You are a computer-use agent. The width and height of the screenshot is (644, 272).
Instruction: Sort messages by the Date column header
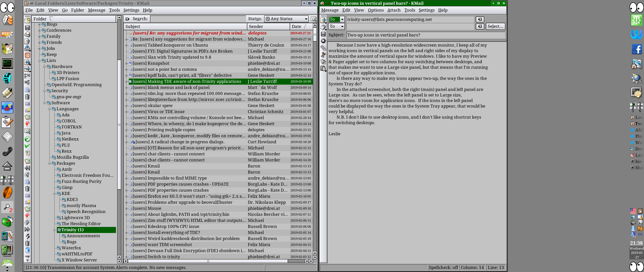[301, 26]
